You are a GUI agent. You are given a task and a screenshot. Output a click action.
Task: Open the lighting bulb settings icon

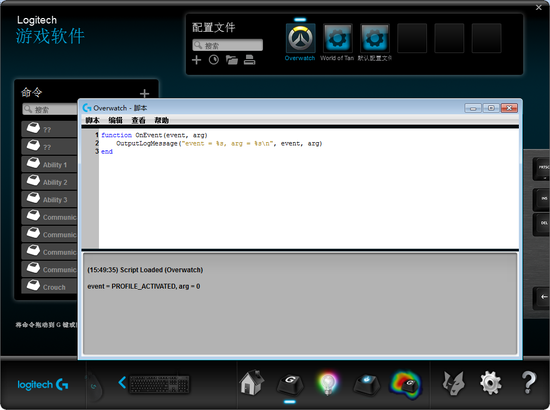pos(328,383)
